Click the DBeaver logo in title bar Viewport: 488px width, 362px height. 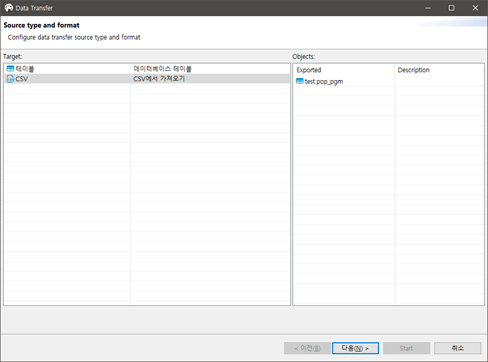point(9,8)
